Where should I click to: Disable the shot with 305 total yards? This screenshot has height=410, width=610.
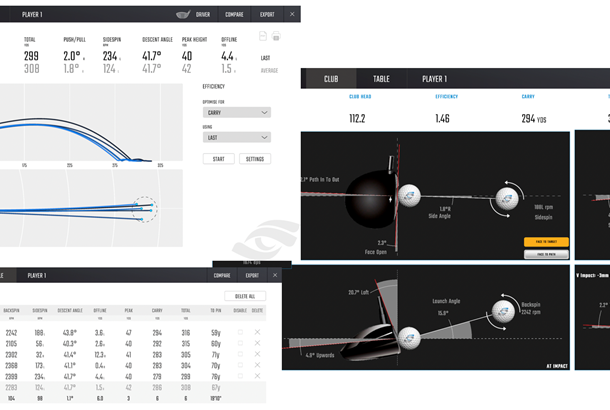240,354
